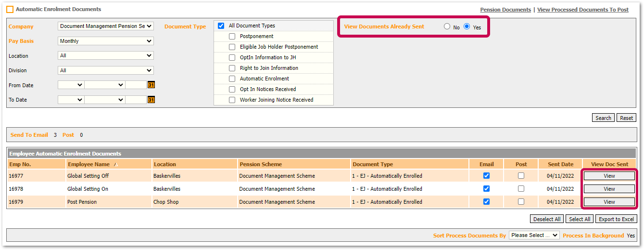Tick the Postponement document type checkbox
Screen dimensions: 644x250
tap(232, 37)
